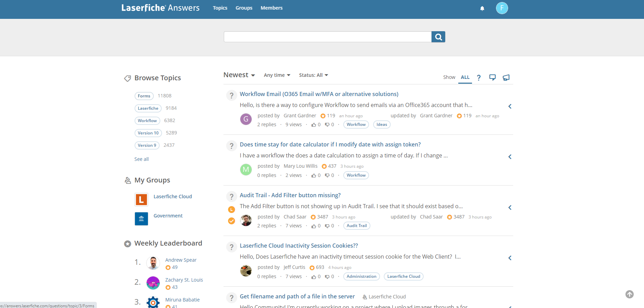Expand the Audit Trail post chevron
Image resolution: width=644 pixels, height=308 pixels.
(510, 208)
